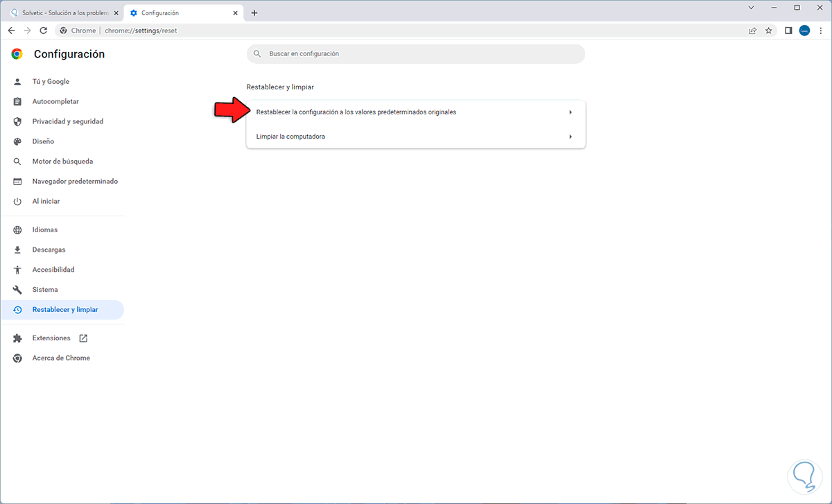832x504 pixels.
Task: Click the Chrome site info chip in address bar
Action: click(78, 31)
